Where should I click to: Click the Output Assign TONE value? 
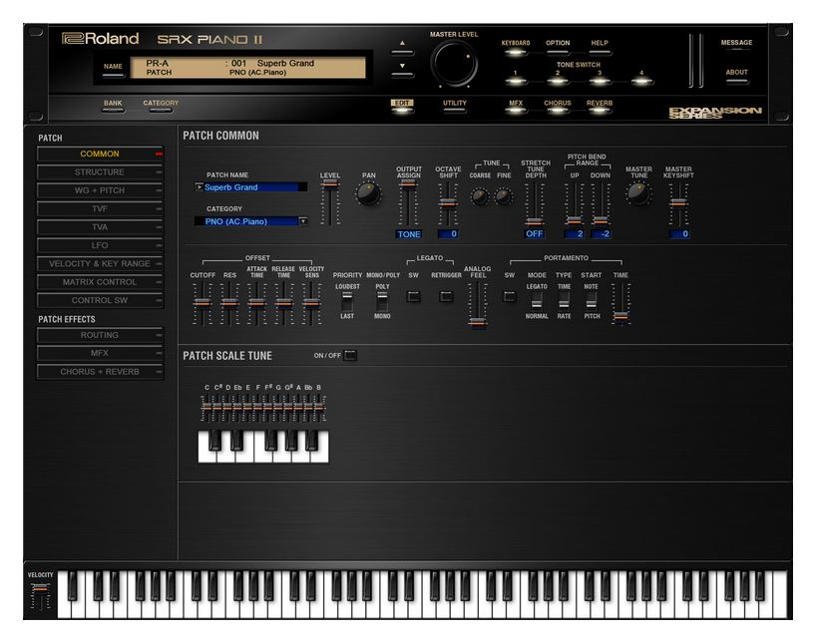pyautogui.click(x=409, y=234)
